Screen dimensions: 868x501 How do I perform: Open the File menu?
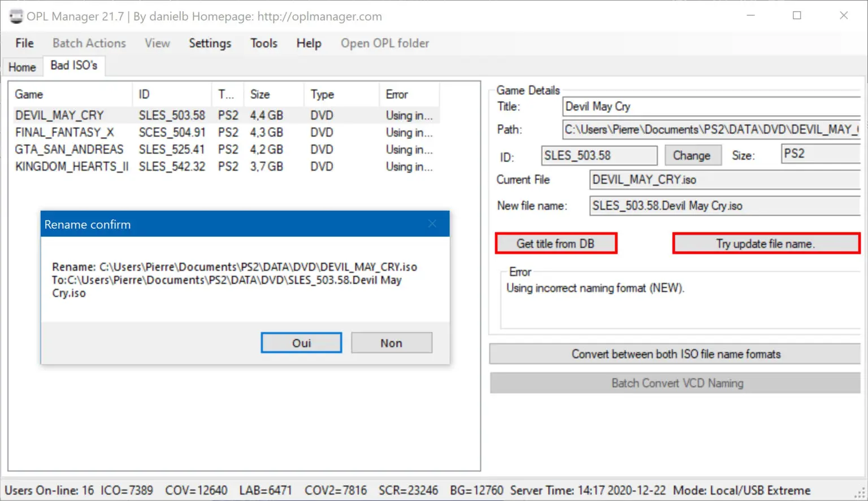(x=24, y=43)
